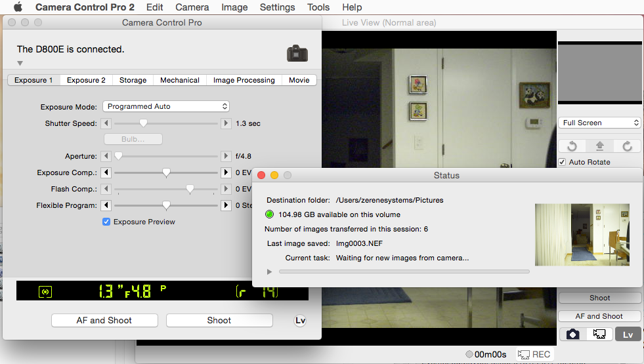Image resolution: width=644 pixels, height=364 pixels.
Task: Uncheck the Auto Rotate checkbox
Action: coord(562,162)
